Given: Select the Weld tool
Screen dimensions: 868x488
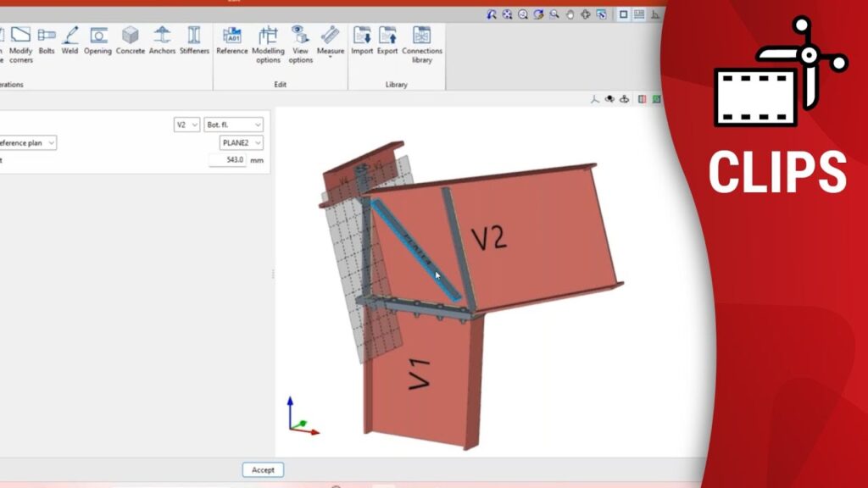Looking at the screenshot, I should coord(70,40).
